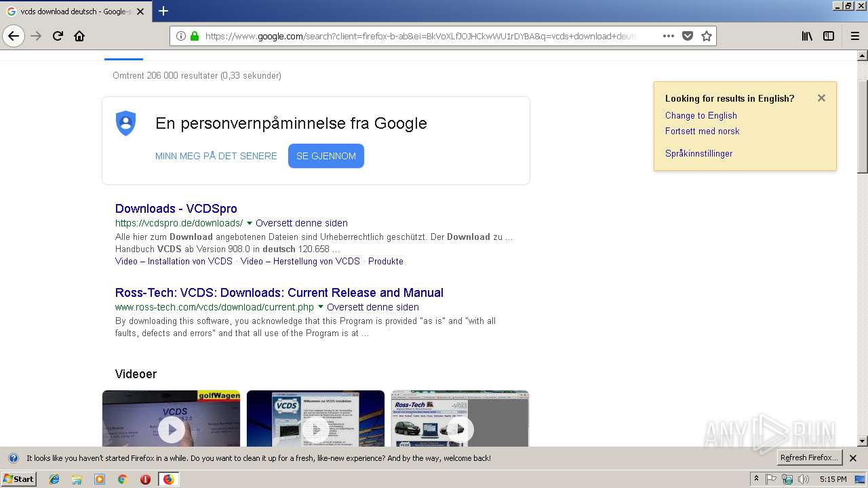The height and width of the screenshot is (488, 868).
Task: Click the Videoer section heading
Action: (x=136, y=374)
